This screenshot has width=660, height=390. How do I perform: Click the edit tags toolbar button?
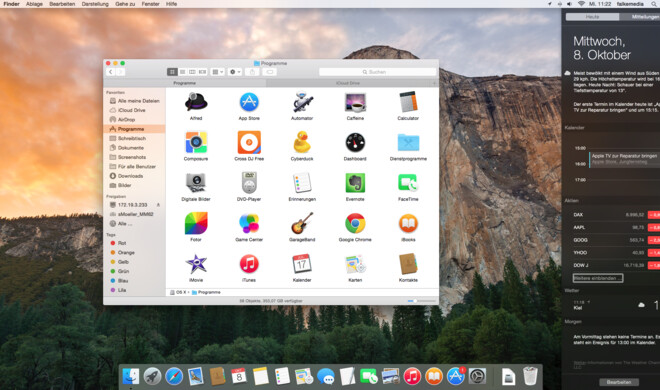coord(270,72)
